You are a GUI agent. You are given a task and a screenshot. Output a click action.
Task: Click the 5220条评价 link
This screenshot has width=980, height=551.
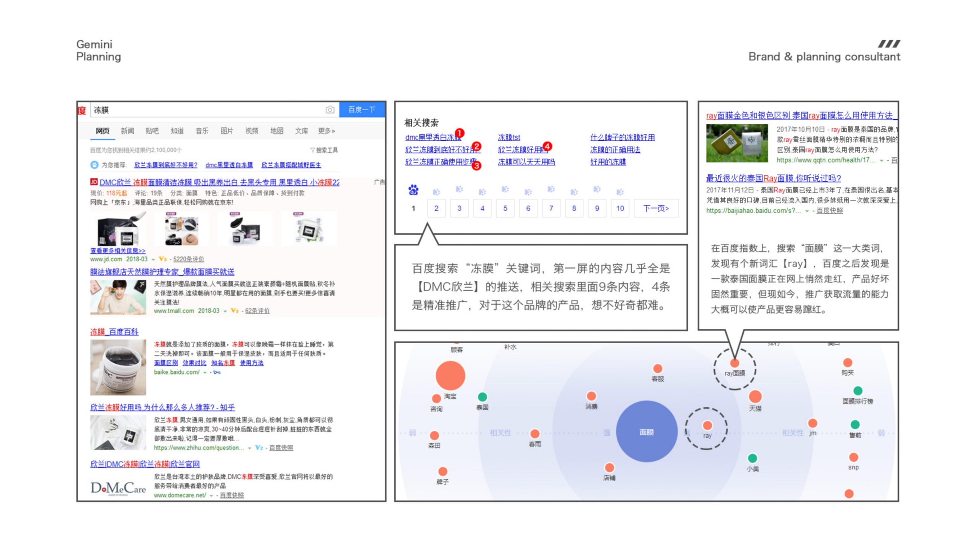[188, 259]
